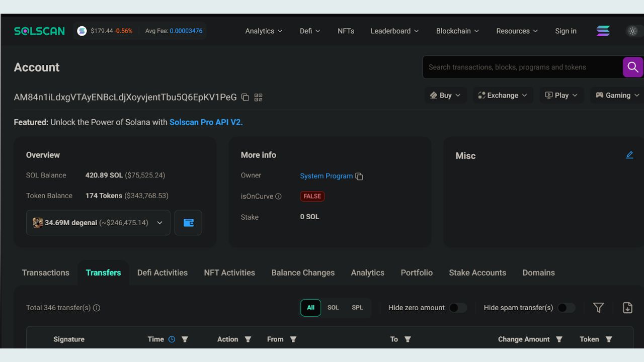Click the purple search magnifier button
Viewport: 644px width, 362px height.
pos(633,67)
